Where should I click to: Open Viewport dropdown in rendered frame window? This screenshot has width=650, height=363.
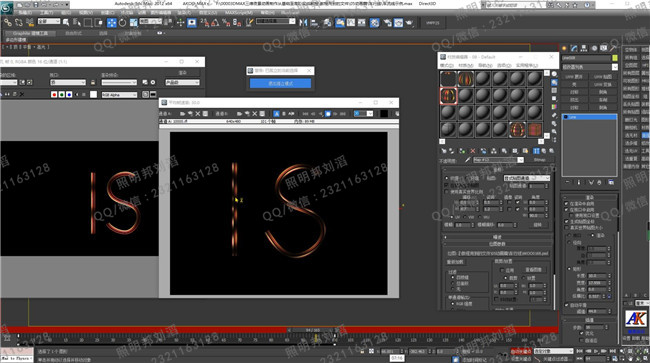(x=68, y=82)
